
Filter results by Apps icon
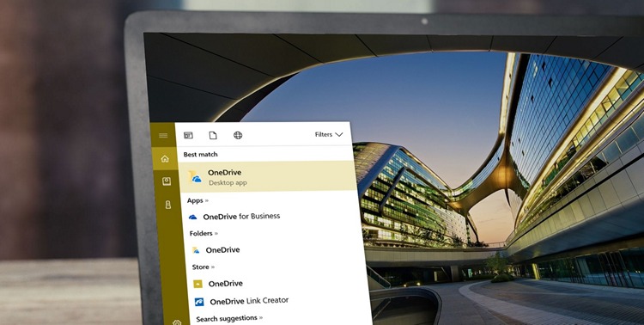pos(188,135)
